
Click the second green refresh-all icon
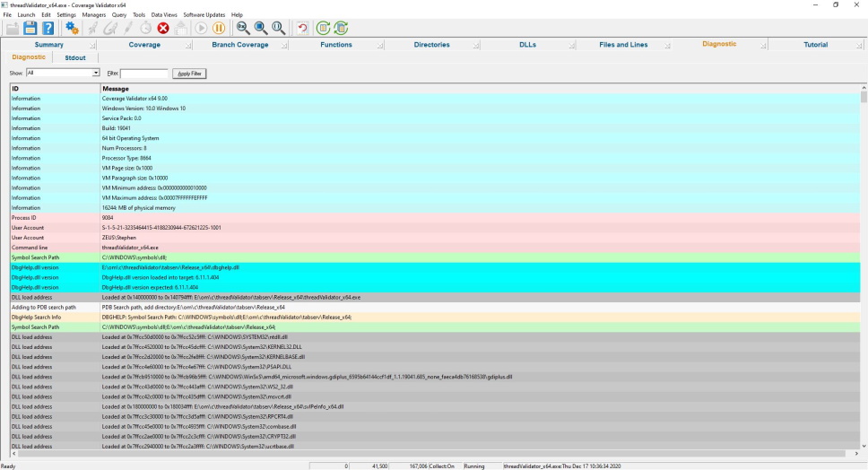click(x=341, y=28)
